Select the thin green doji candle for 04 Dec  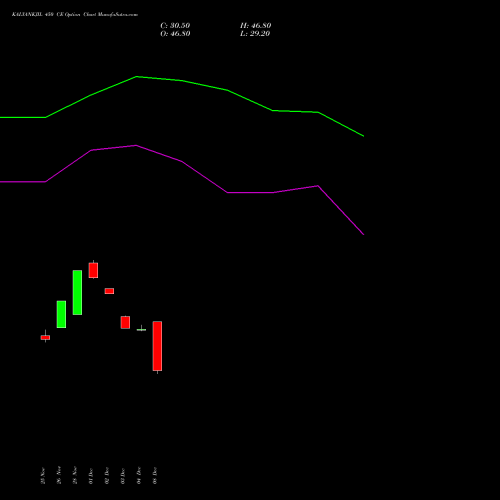[x=141, y=330]
